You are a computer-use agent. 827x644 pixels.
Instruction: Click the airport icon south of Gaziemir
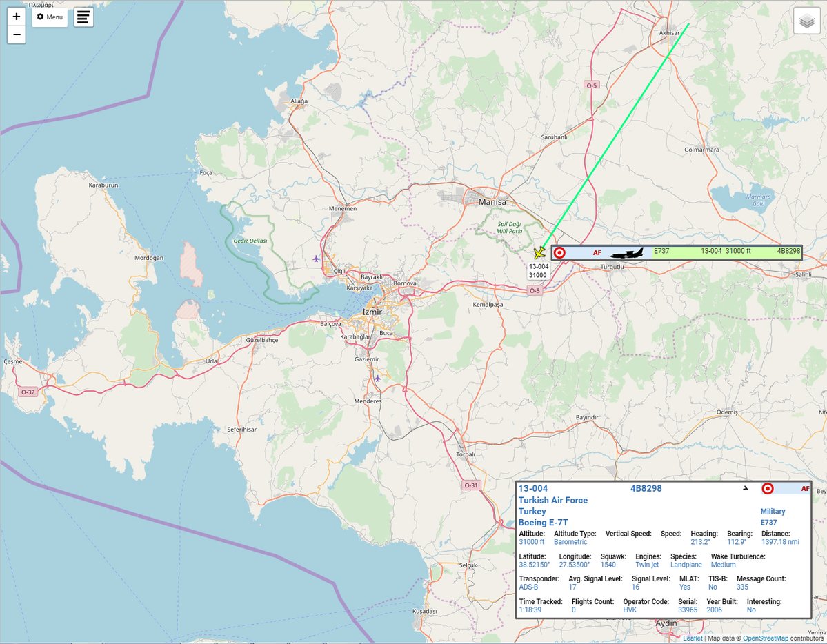[377, 379]
